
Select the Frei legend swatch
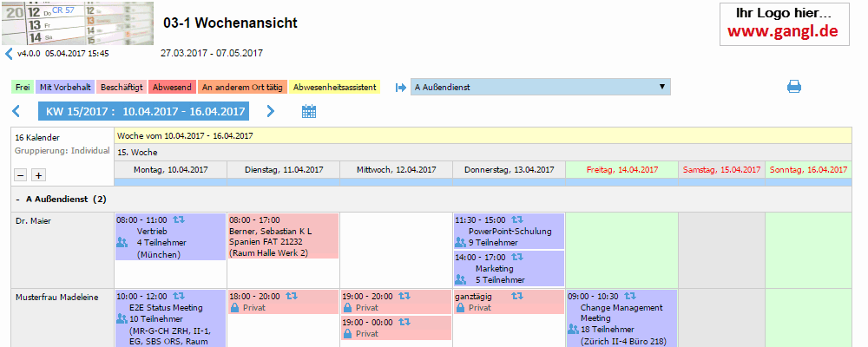(x=23, y=87)
